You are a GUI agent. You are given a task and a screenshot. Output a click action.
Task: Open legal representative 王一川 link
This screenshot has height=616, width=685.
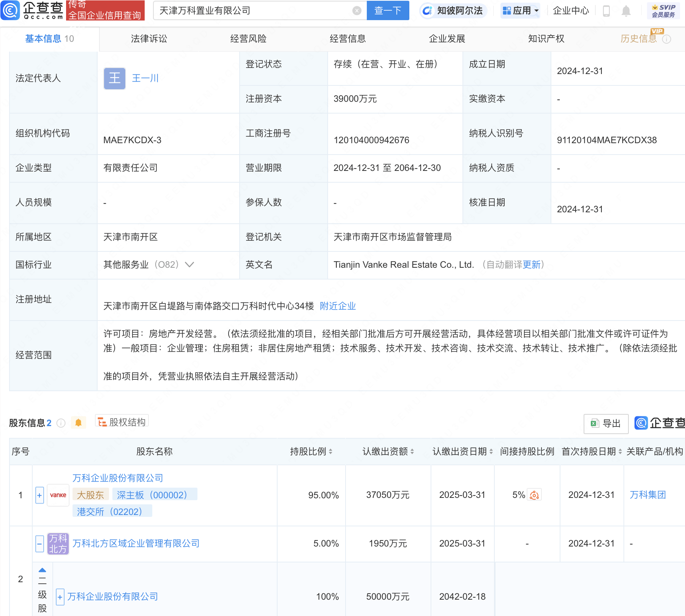(x=145, y=78)
